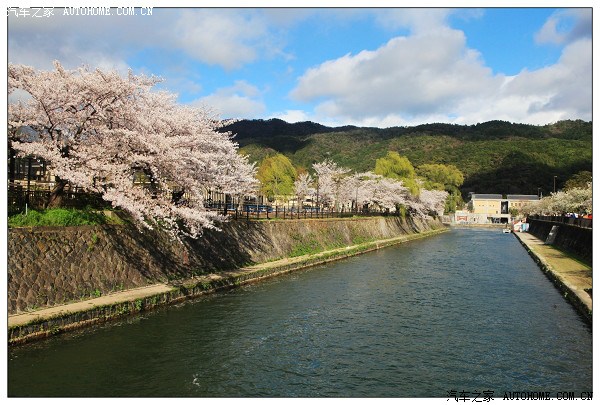This screenshot has width=600, height=405.
Task: Click the dark stone wall on right bank
Action: click(x=570, y=238)
